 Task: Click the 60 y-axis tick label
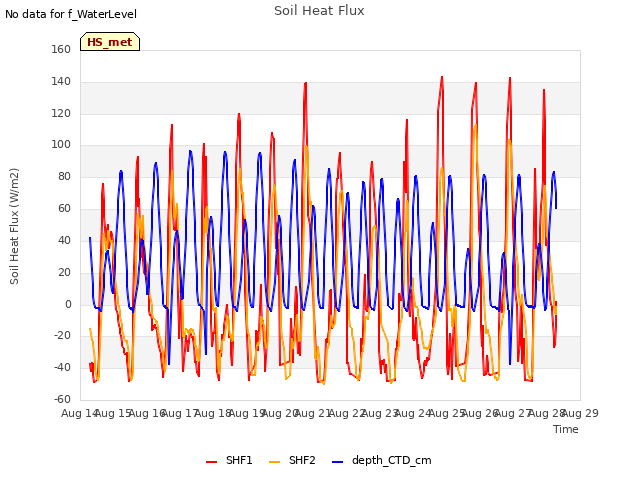tap(64, 208)
